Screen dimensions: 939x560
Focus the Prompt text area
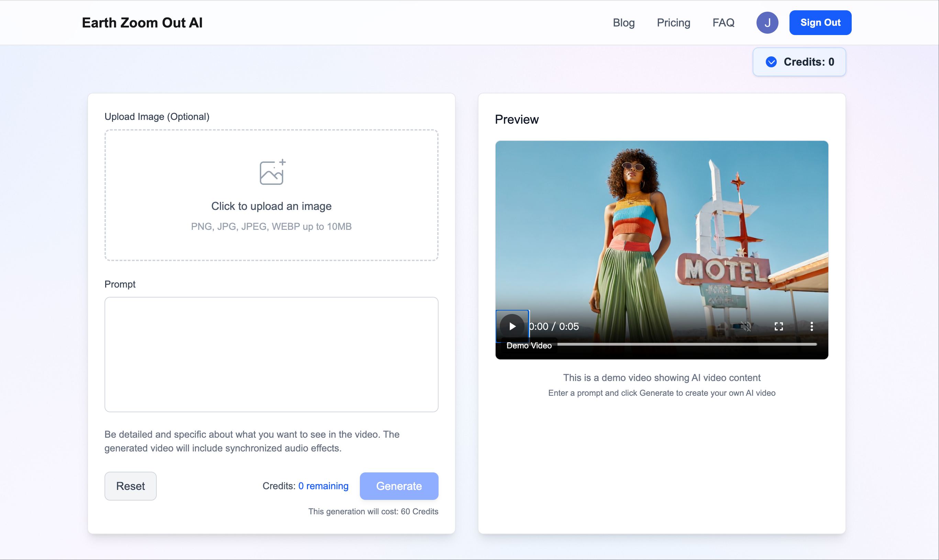coord(271,354)
